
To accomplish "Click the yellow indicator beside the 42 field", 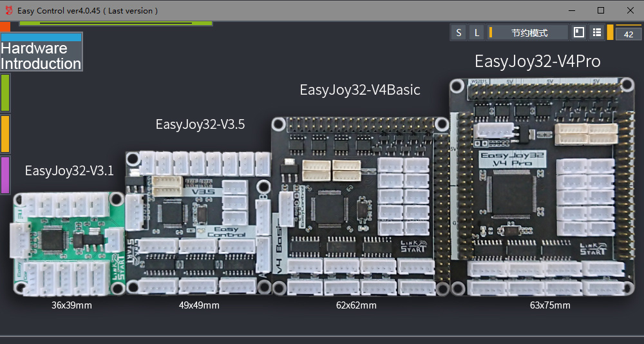I will coord(611,32).
